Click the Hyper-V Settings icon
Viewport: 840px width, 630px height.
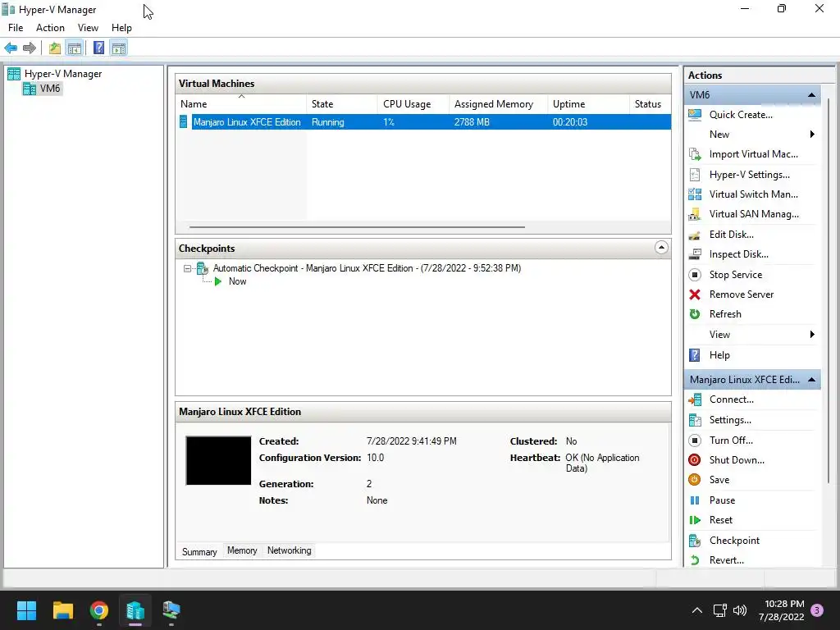coord(695,175)
